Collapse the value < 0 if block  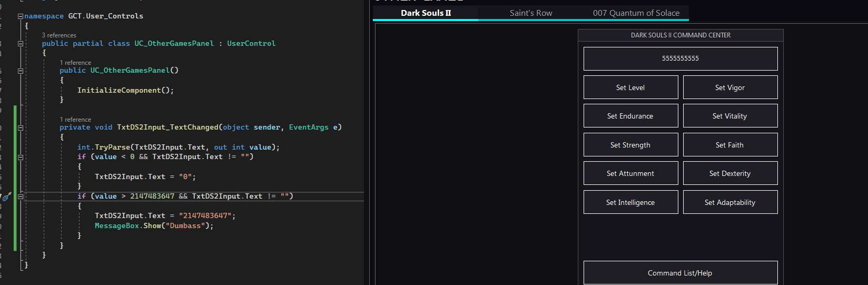tap(21, 157)
